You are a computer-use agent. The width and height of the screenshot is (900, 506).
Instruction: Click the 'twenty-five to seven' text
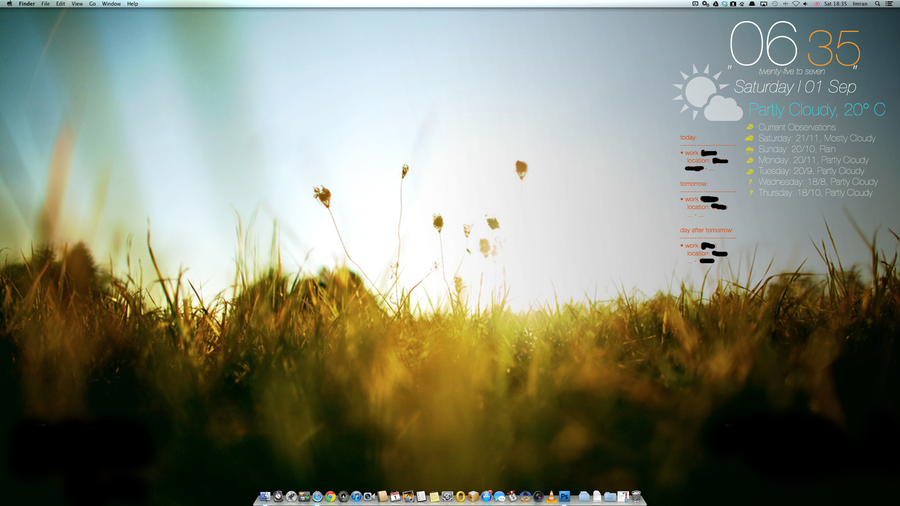pos(792,72)
